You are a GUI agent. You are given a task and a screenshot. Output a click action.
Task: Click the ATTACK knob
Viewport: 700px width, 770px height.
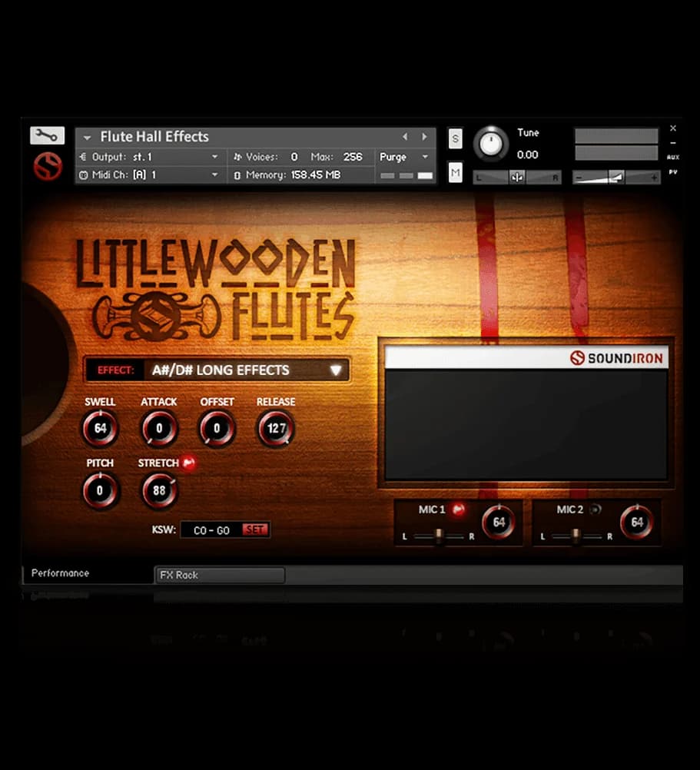click(x=159, y=428)
